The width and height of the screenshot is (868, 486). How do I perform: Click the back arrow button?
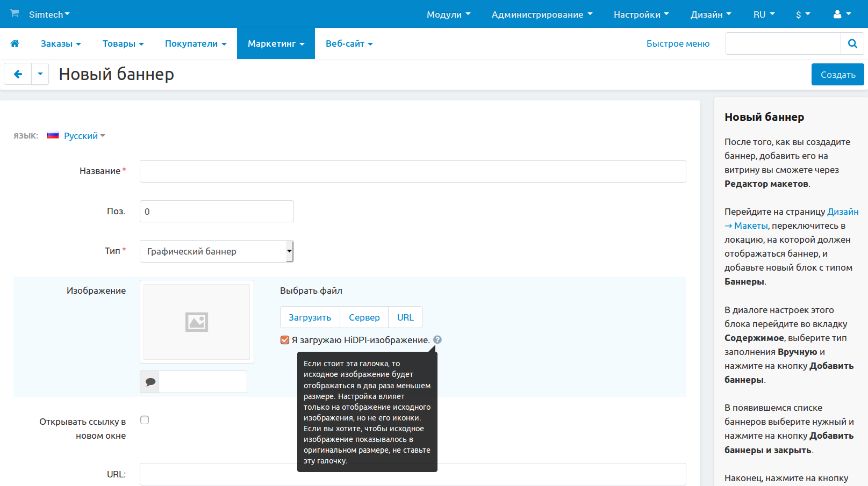(x=18, y=74)
